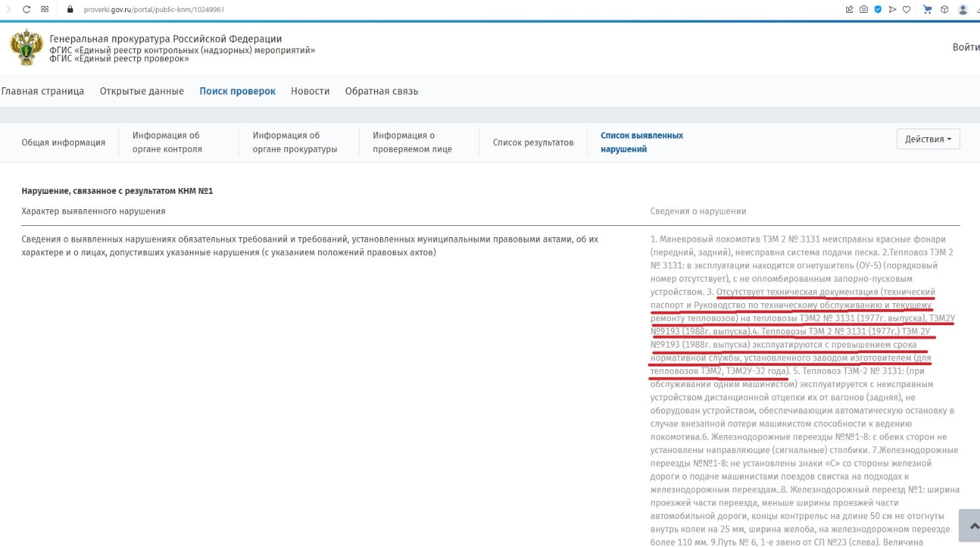Go to Поиск проверок menu item
The height and width of the screenshot is (547, 980).
tap(238, 91)
